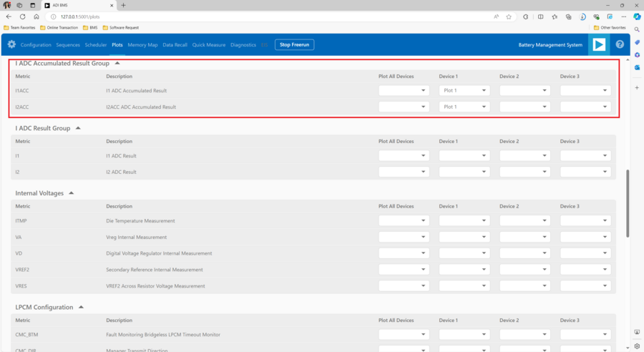644x352 pixels.
Task: Switch to the Memory Map tab
Action: [142, 45]
